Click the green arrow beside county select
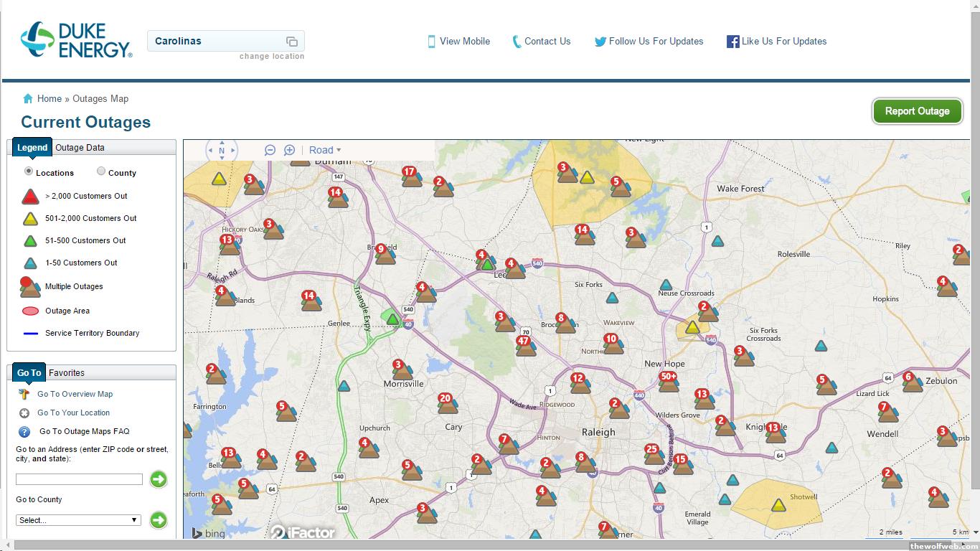The height and width of the screenshot is (551, 980). coord(158,520)
